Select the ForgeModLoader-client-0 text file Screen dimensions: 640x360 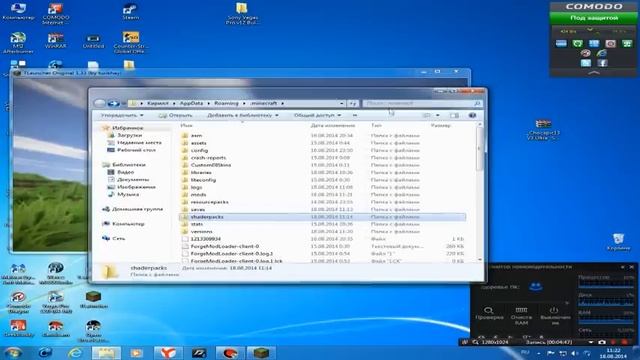(224, 246)
